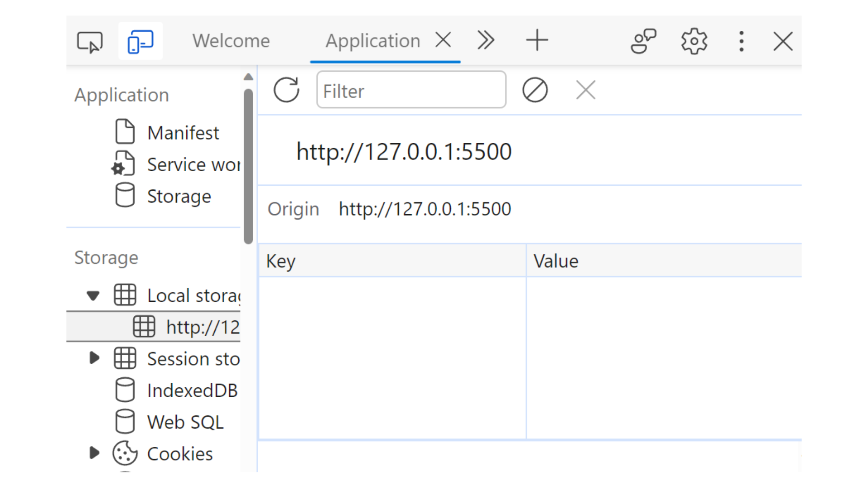Click the grid icon beside http://12
The image size is (868, 488).
click(144, 326)
